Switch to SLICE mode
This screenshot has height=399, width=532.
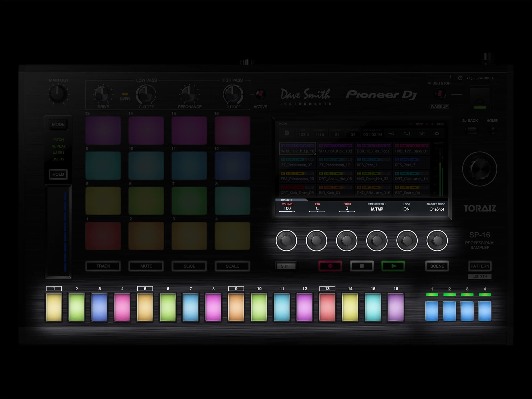coord(189,266)
